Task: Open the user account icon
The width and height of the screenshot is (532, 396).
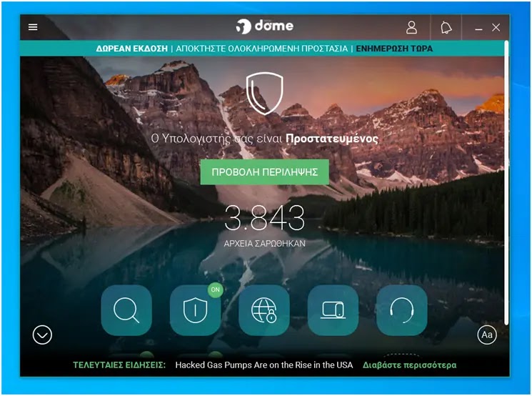Action: point(411,27)
